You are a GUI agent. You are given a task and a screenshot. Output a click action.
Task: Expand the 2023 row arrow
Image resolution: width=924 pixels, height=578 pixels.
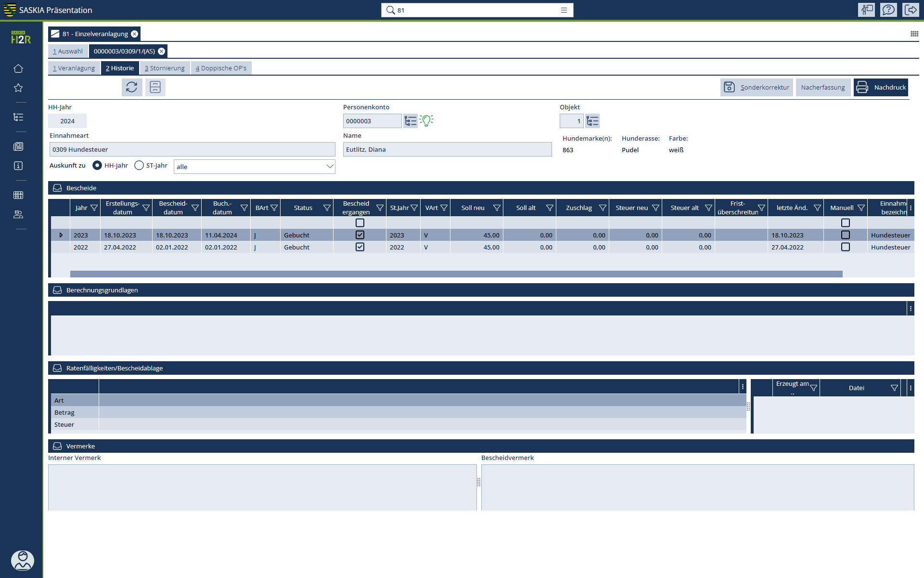[61, 235]
